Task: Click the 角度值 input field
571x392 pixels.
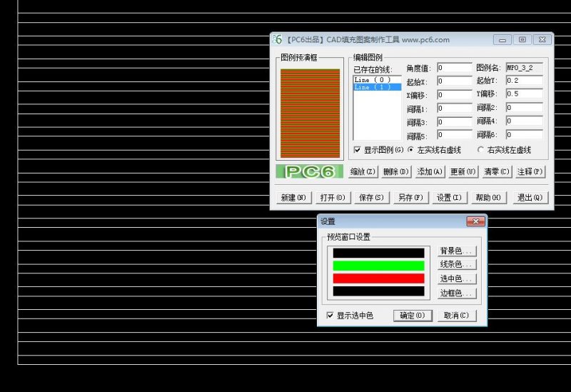Action: coord(455,68)
